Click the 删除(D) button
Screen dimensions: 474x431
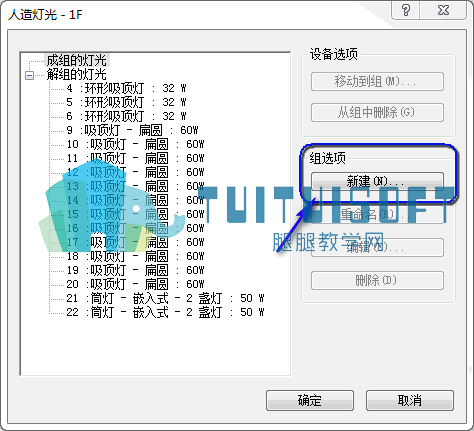click(377, 280)
